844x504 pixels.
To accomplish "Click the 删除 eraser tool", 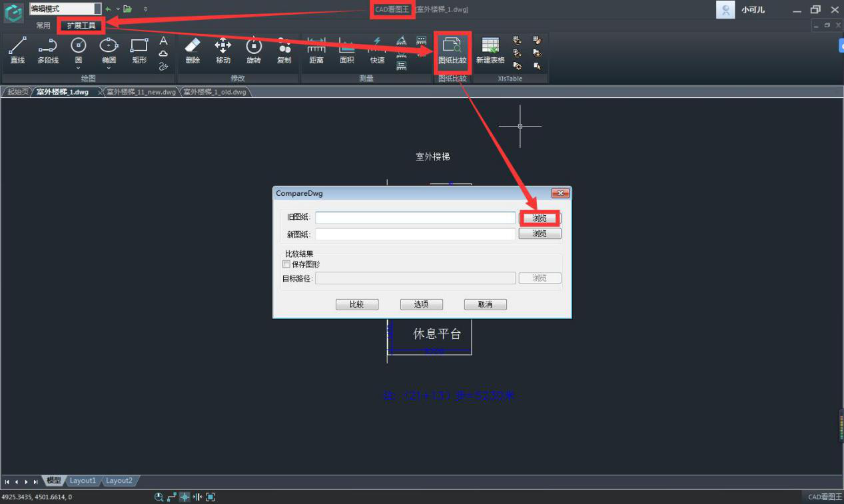I will [x=193, y=51].
